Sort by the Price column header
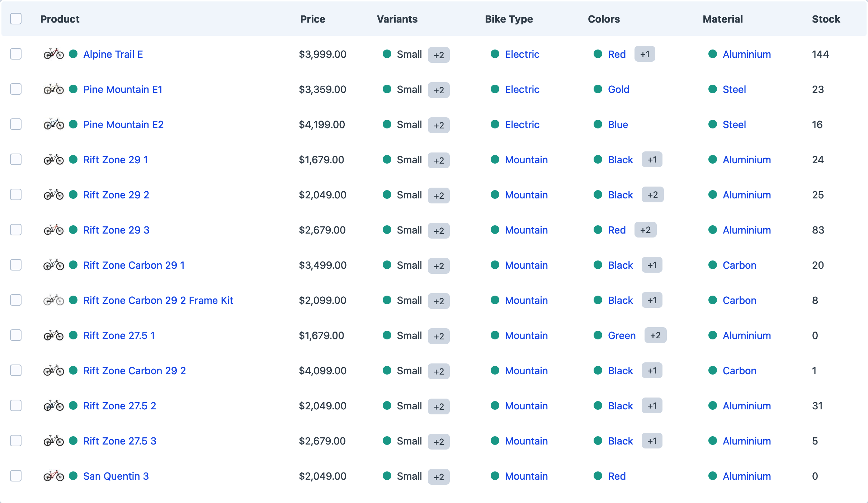 pyautogui.click(x=313, y=19)
